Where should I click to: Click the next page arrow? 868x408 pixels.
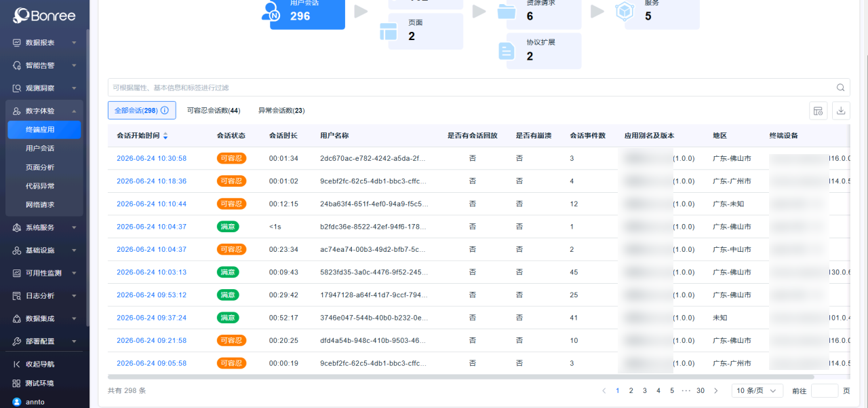[x=715, y=391]
